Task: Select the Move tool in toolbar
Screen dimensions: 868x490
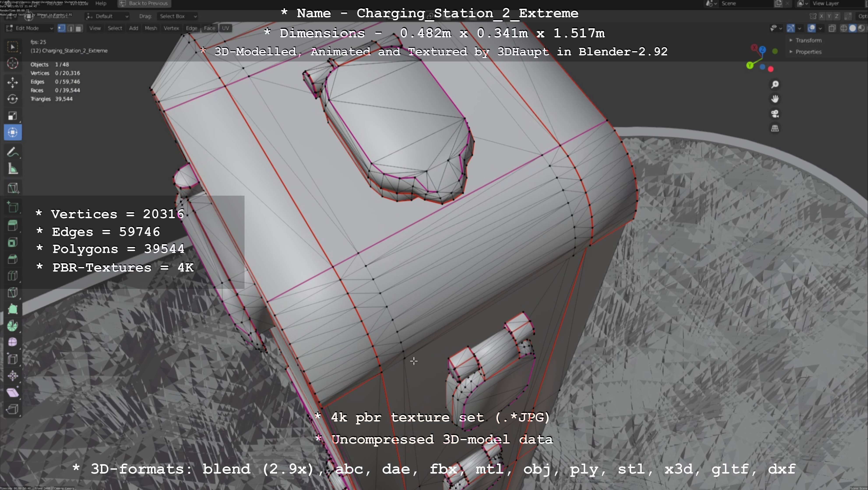Action: click(13, 82)
